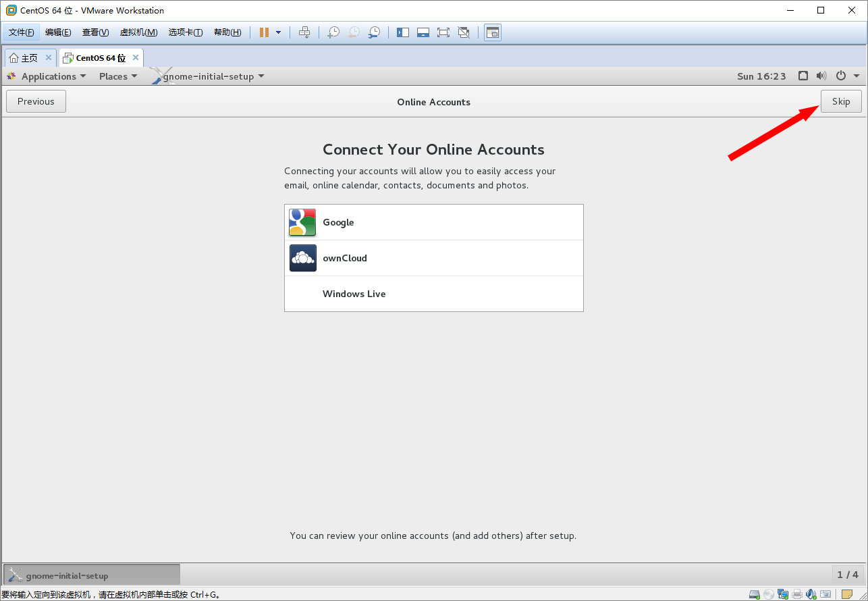The height and width of the screenshot is (601, 868).
Task: Switch to the 主页 home tab
Action: pos(24,58)
